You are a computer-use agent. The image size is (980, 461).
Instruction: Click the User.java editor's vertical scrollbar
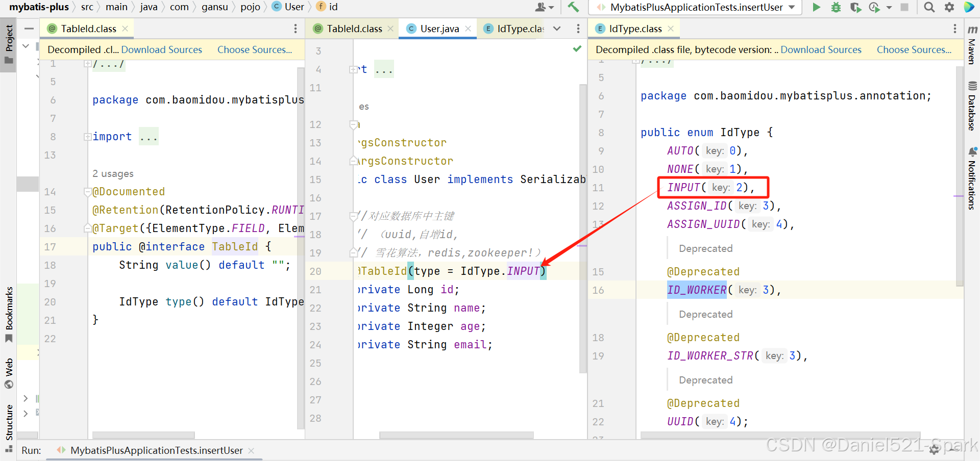point(583,228)
